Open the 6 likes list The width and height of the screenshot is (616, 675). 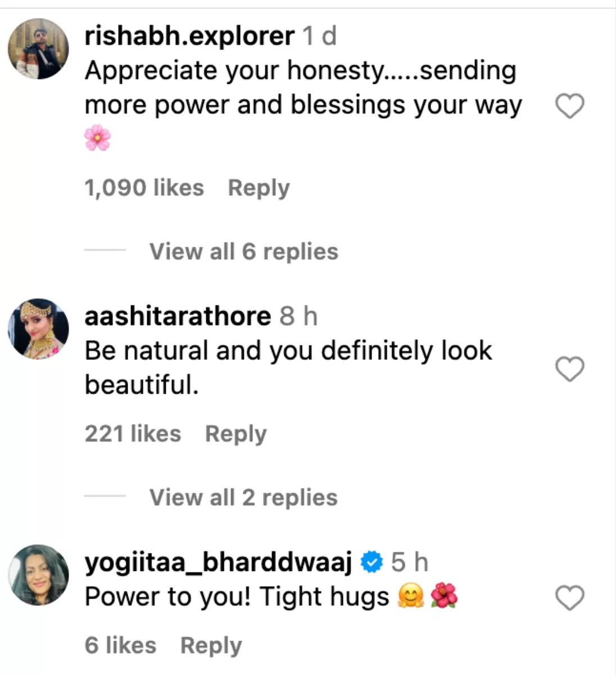pyautogui.click(x=120, y=645)
